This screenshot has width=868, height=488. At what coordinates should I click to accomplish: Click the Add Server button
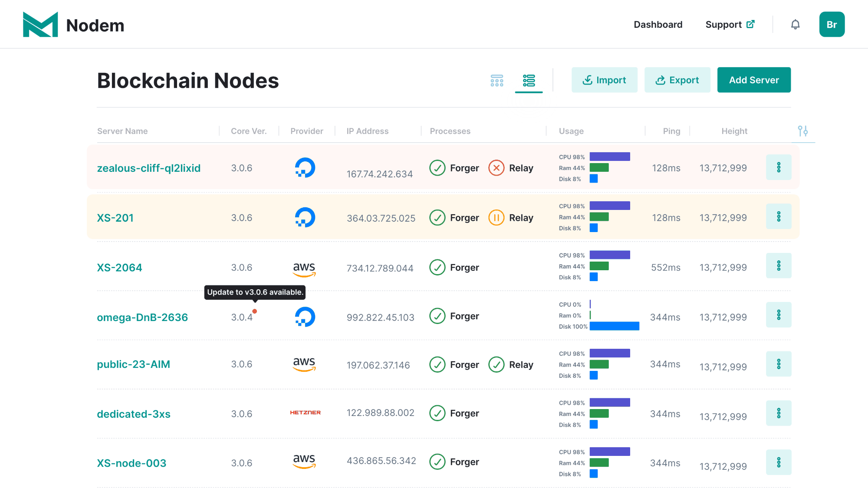(x=754, y=80)
